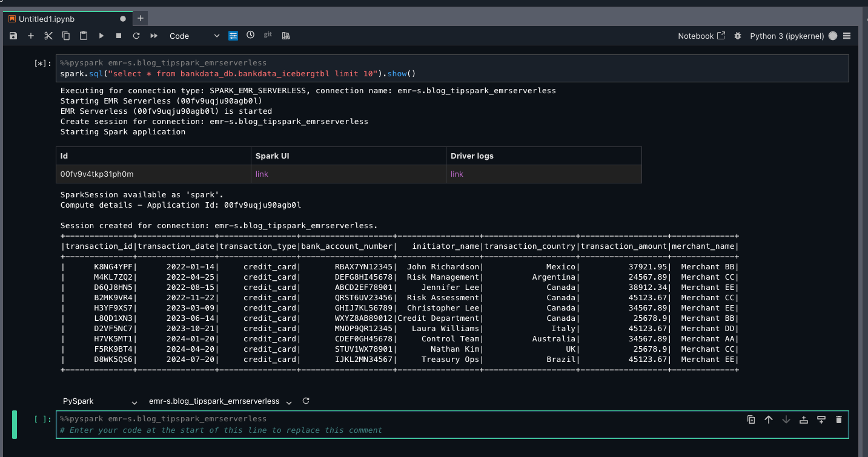The image size is (868, 457).
Task: Open the emr-s.blog_tipspark_emrserverless compute dropdown
Action: 220,401
